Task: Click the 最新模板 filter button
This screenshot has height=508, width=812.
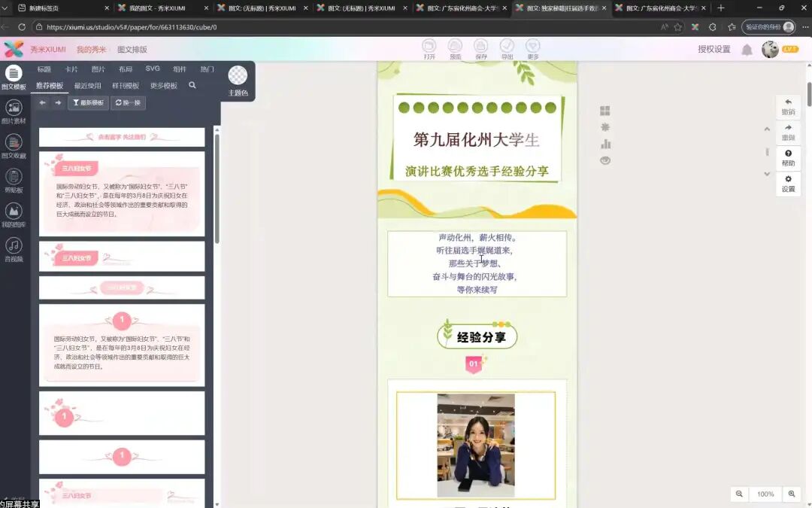Action: 88,102
